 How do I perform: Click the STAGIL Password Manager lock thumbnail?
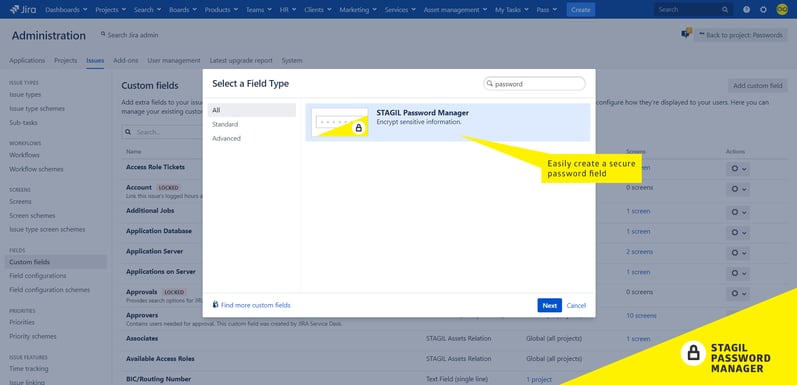(340, 122)
